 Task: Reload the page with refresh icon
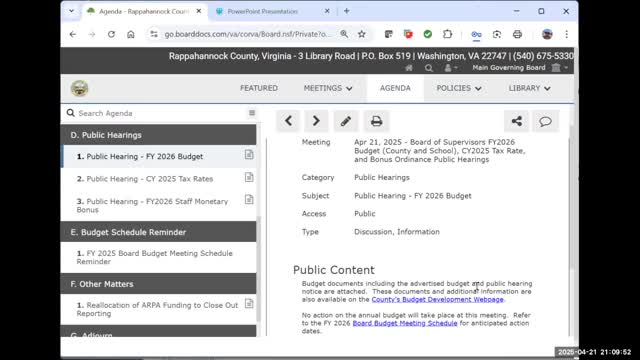(x=111, y=34)
